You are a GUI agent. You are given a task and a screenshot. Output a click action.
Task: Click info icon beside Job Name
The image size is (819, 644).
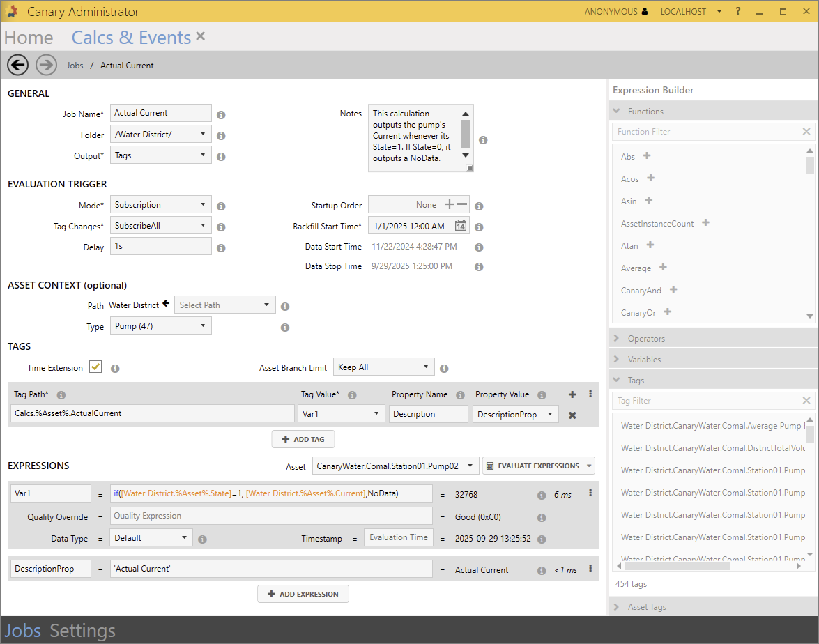coord(221,114)
